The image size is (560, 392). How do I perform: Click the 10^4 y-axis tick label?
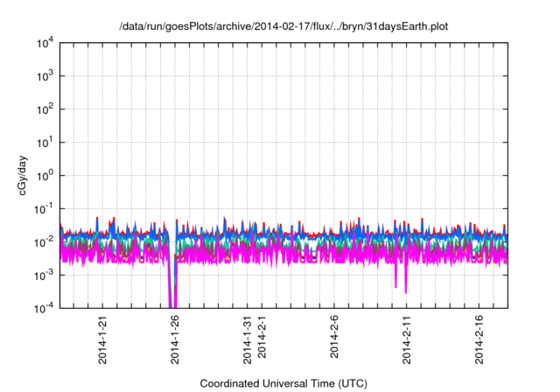(x=45, y=43)
